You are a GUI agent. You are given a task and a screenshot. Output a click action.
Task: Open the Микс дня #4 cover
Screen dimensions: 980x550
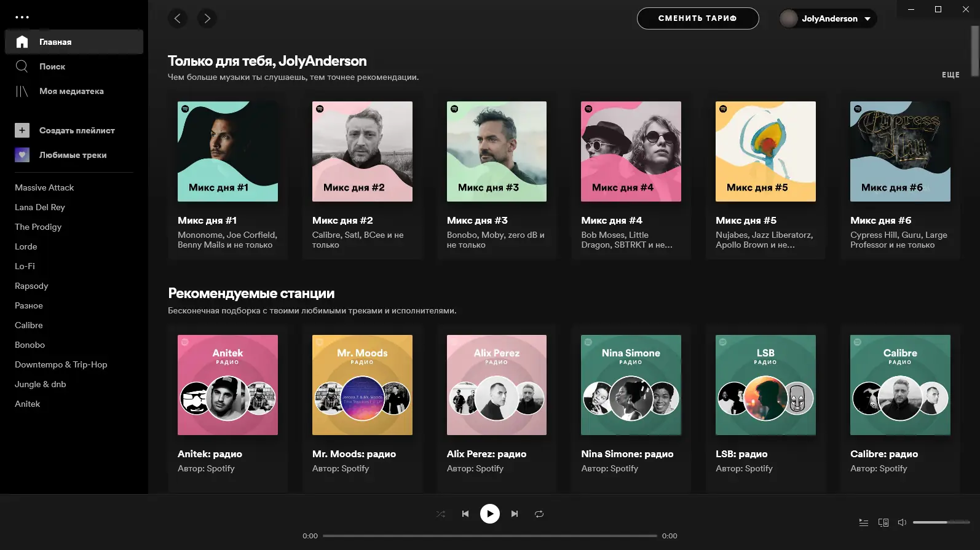(631, 151)
